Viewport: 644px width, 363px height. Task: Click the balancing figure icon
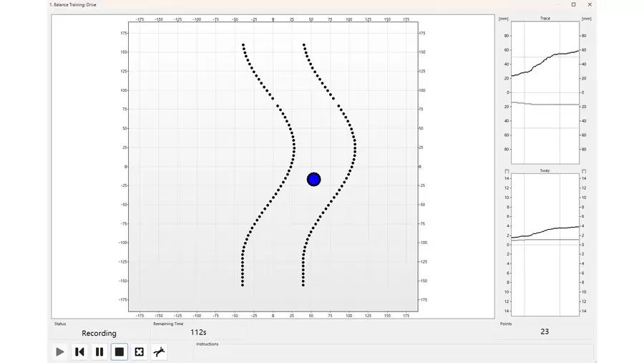[160, 352]
